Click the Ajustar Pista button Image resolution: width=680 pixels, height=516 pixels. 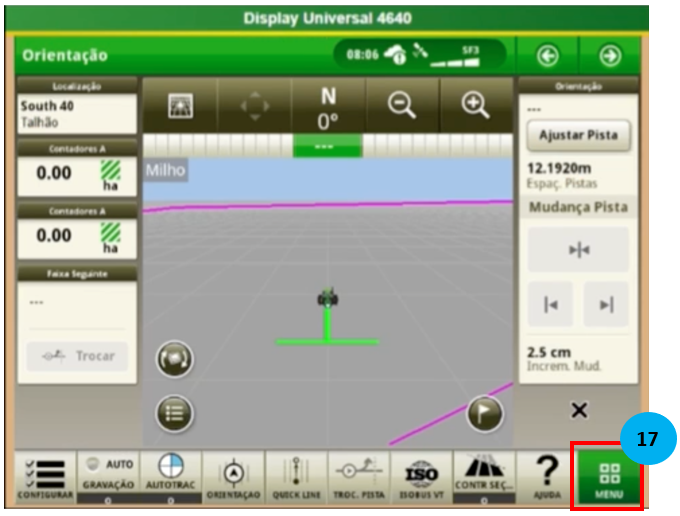click(x=577, y=134)
